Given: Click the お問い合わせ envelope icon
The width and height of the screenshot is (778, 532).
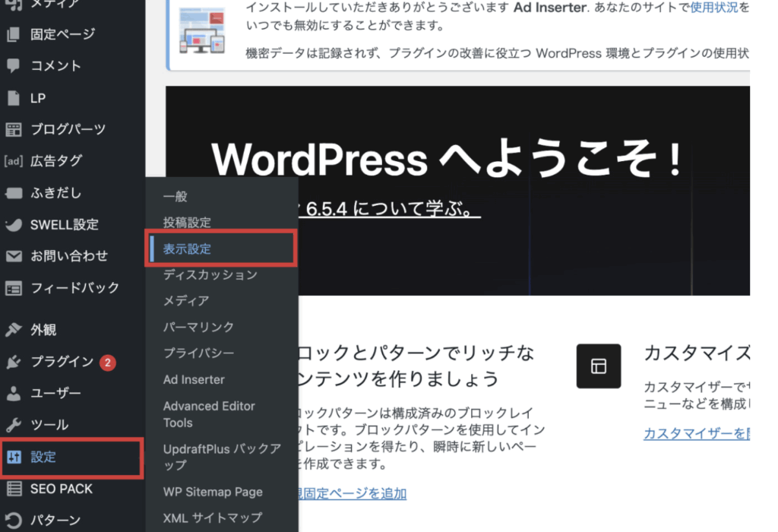Looking at the screenshot, I should 13,256.
